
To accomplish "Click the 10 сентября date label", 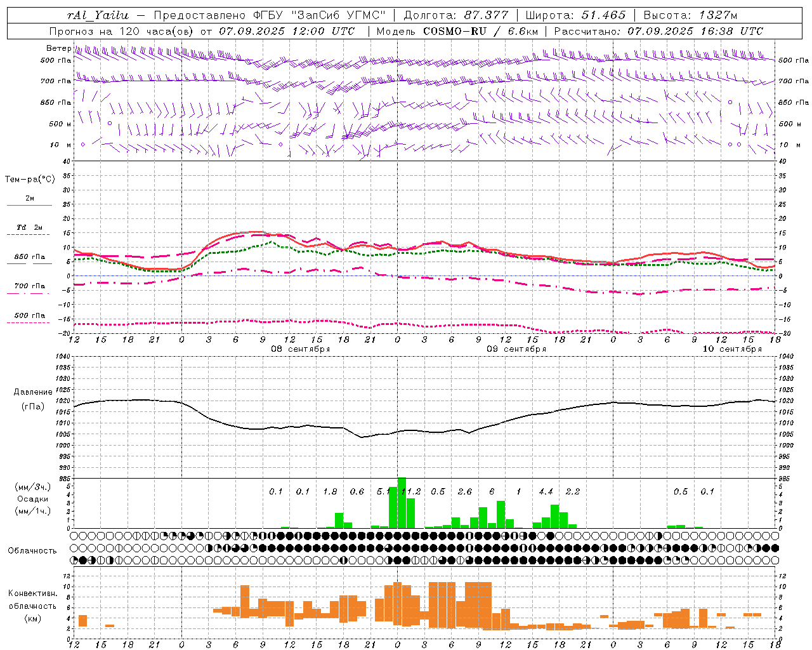I will click(732, 349).
